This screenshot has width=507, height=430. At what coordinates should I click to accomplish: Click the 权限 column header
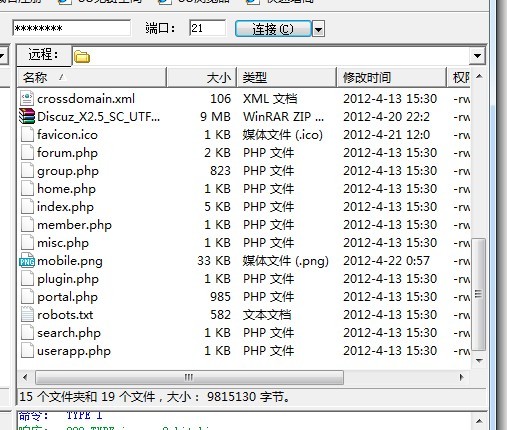click(459, 78)
